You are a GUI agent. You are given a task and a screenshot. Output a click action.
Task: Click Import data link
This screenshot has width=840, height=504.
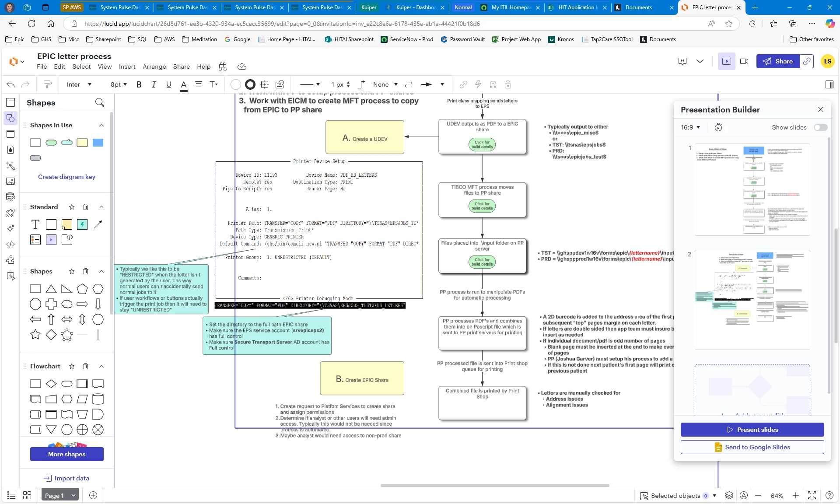coord(67,478)
